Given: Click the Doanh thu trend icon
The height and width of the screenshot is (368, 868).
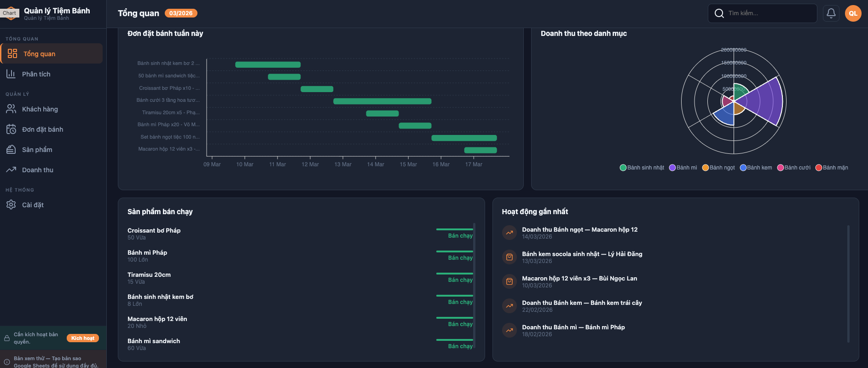Looking at the screenshot, I should click(11, 169).
